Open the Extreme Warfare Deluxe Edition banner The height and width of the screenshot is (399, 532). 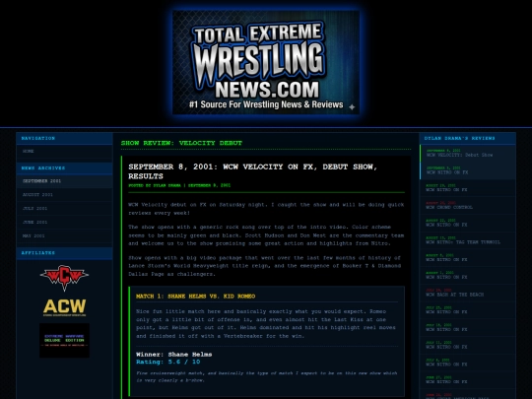(x=64, y=340)
